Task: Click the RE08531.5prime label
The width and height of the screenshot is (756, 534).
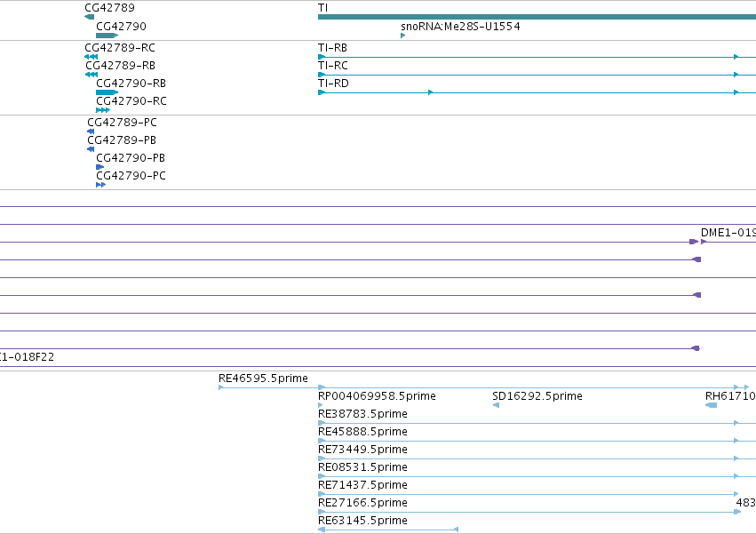Action: tap(362, 467)
